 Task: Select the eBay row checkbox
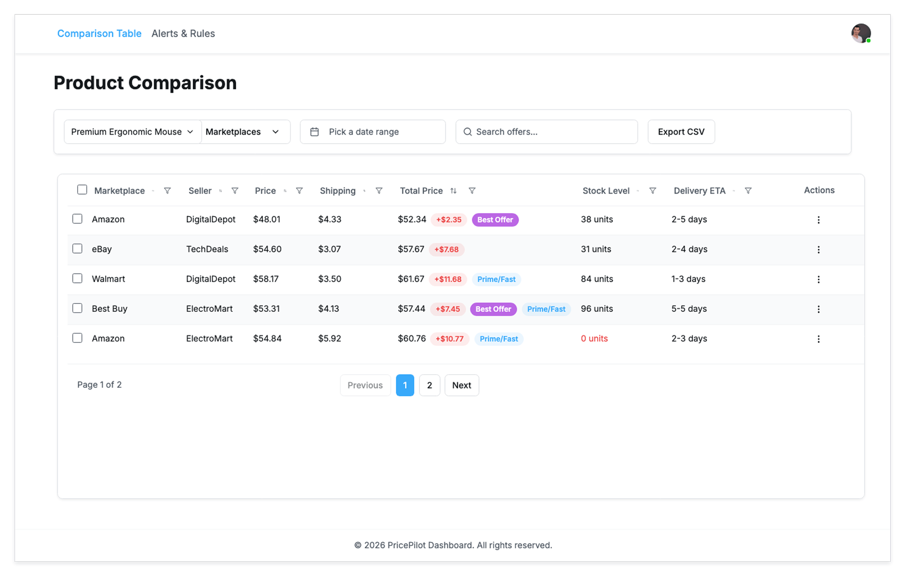pos(77,249)
